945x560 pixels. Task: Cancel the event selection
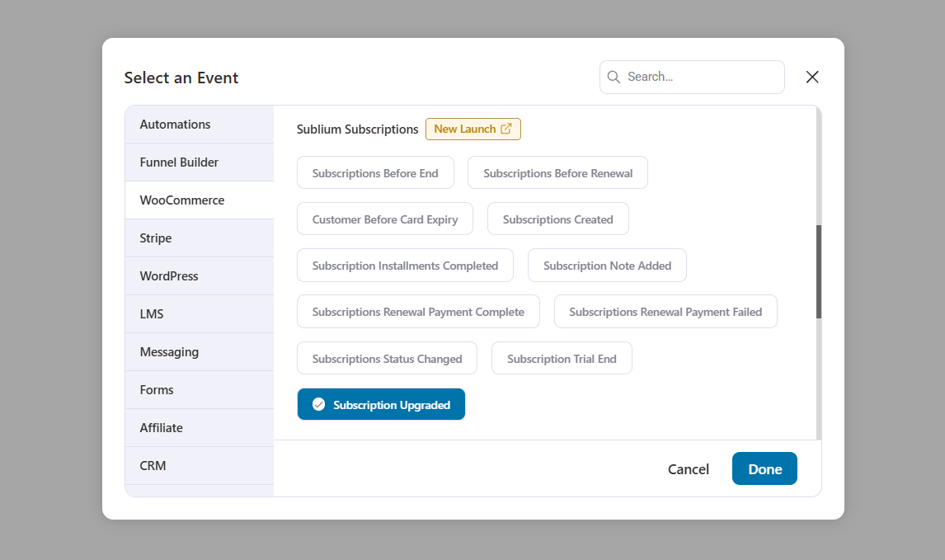pyautogui.click(x=689, y=469)
